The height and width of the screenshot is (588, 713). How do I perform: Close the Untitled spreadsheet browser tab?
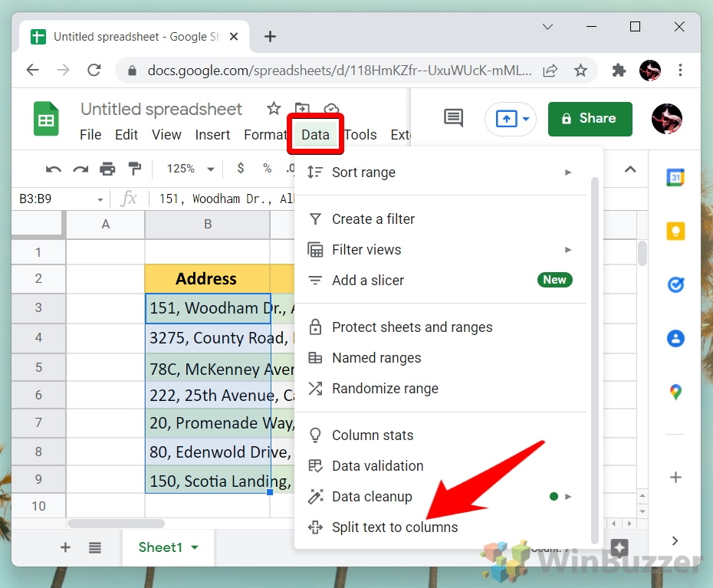[x=234, y=36]
